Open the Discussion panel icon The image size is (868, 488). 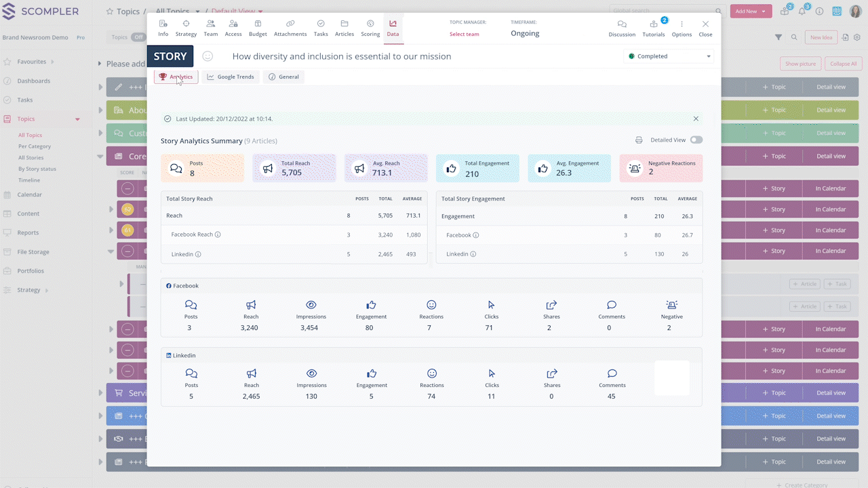(622, 24)
